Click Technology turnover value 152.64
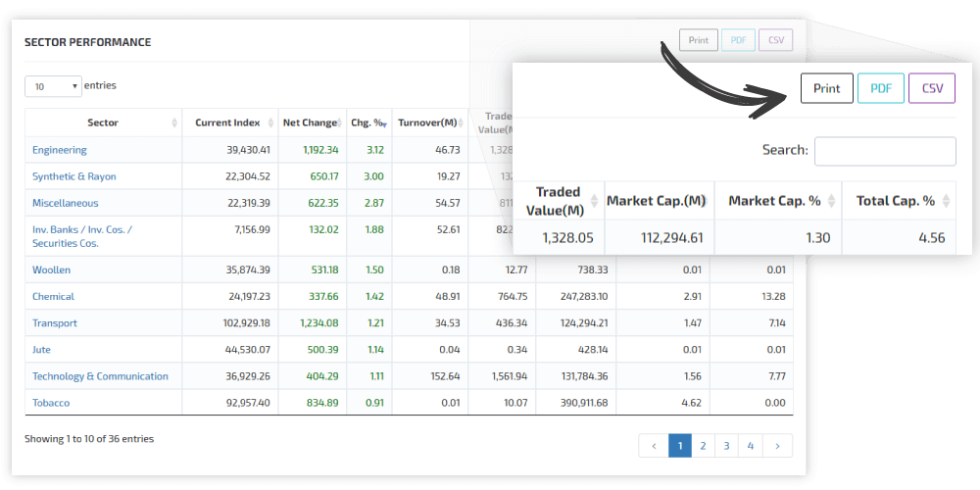980x490 pixels. coord(446,376)
